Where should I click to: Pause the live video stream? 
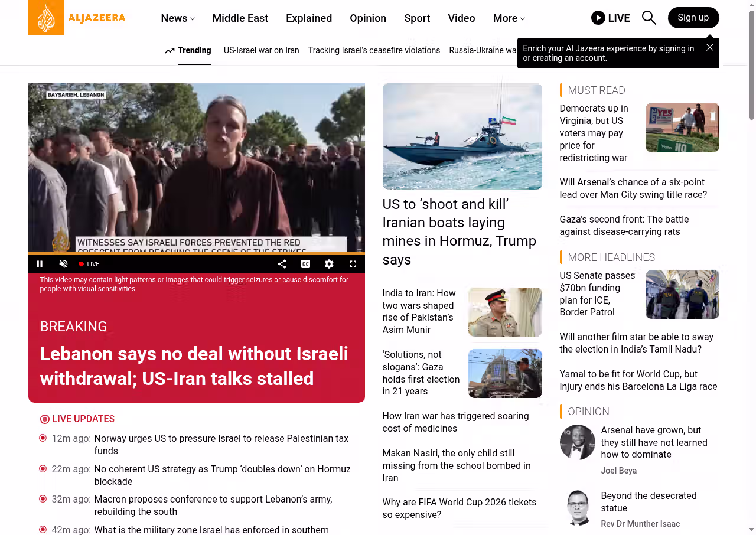[x=40, y=264]
